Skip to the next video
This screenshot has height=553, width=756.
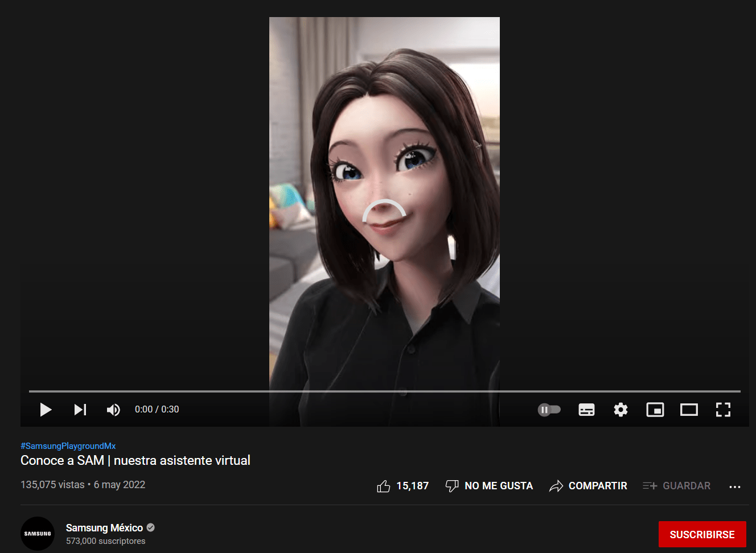click(80, 410)
